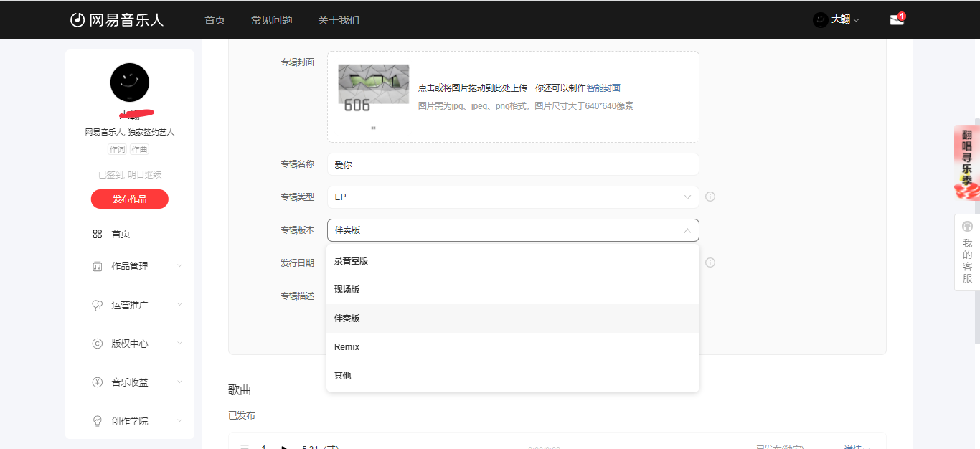Open the customer service headset icon
Viewport: 980px width, 449px height.
[967, 226]
